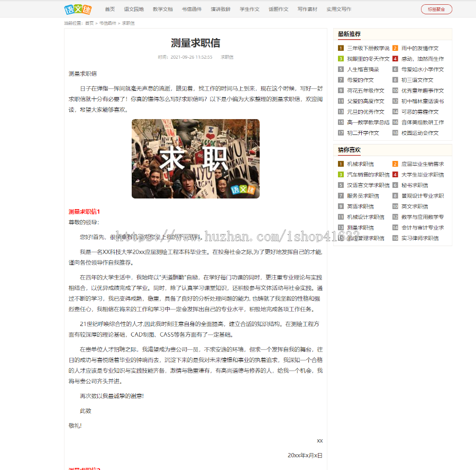Image resolution: width=476 pixels, height=470 pixels.
Task: Open recommended article 母爱的作文
Action: 360,80
